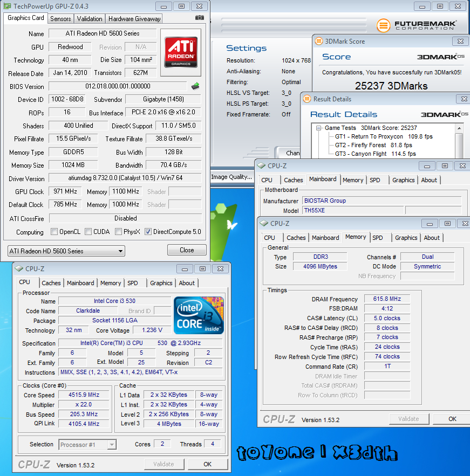Open Graphics tab in CPU-Z processor window
This screenshot has height=476, width=470.
[161, 283]
